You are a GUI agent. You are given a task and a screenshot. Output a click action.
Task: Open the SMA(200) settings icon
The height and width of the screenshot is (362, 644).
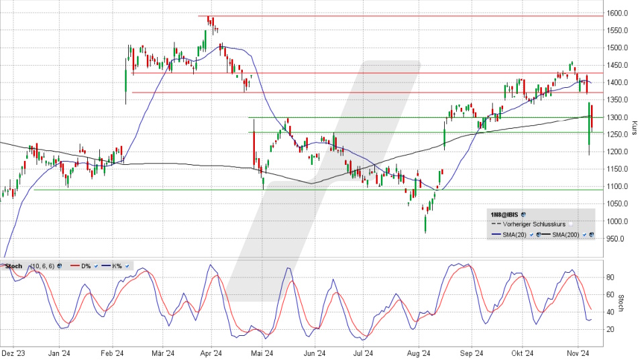point(592,235)
